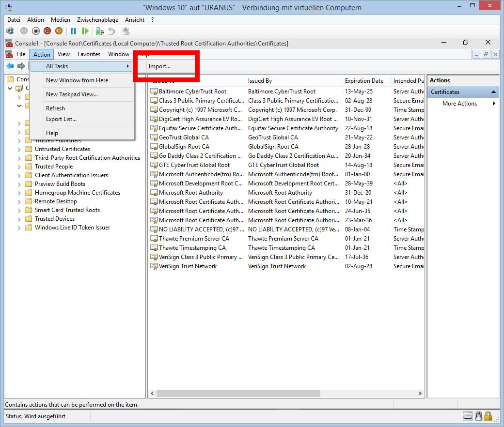Click the lock icon in status bar
Viewport: 504px width, 427px height.
click(488, 416)
